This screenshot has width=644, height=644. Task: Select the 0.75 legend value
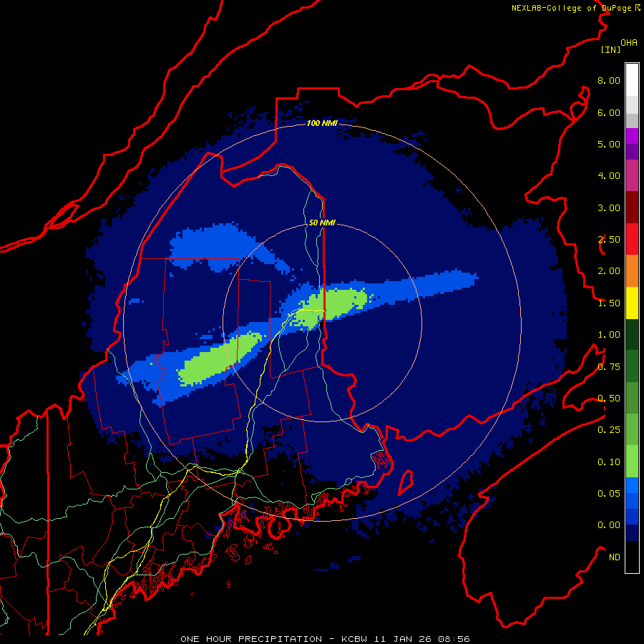coord(609,367)
